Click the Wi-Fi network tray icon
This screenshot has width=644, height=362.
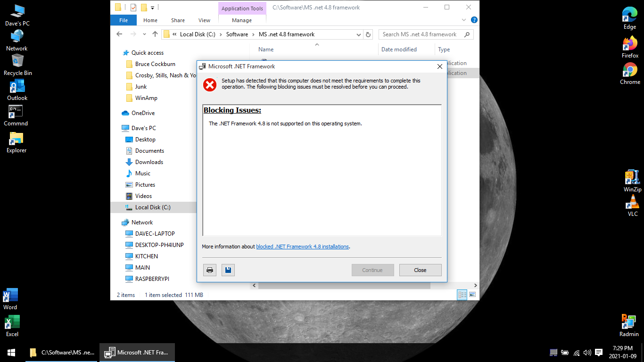click(x=577, y=352)
